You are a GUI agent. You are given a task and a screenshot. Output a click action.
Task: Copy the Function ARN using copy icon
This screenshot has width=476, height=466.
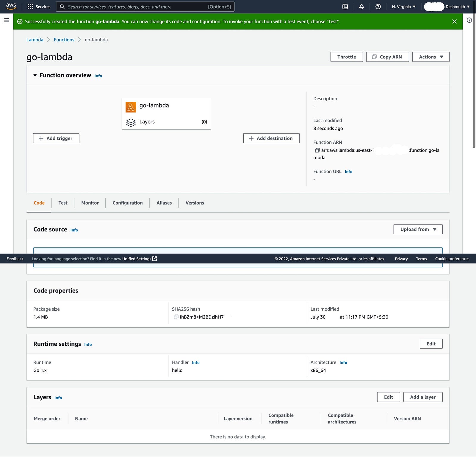pyautogui.click(x=317, y=150)
